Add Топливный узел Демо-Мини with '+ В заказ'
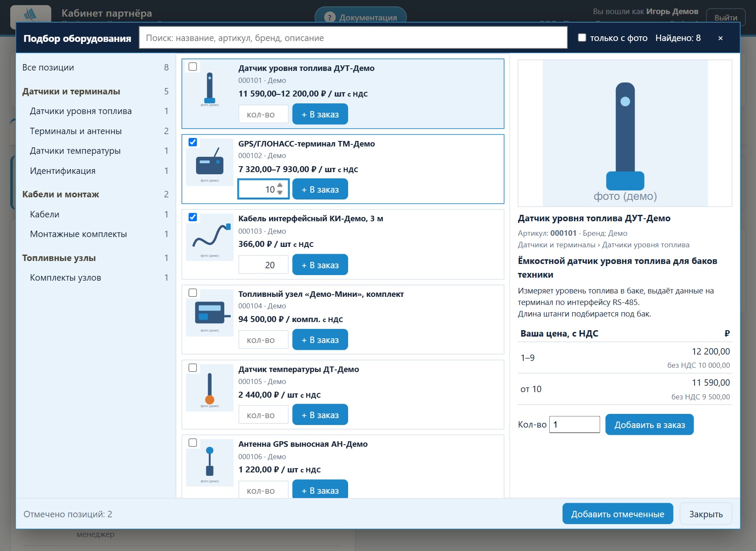 point(320,340)
